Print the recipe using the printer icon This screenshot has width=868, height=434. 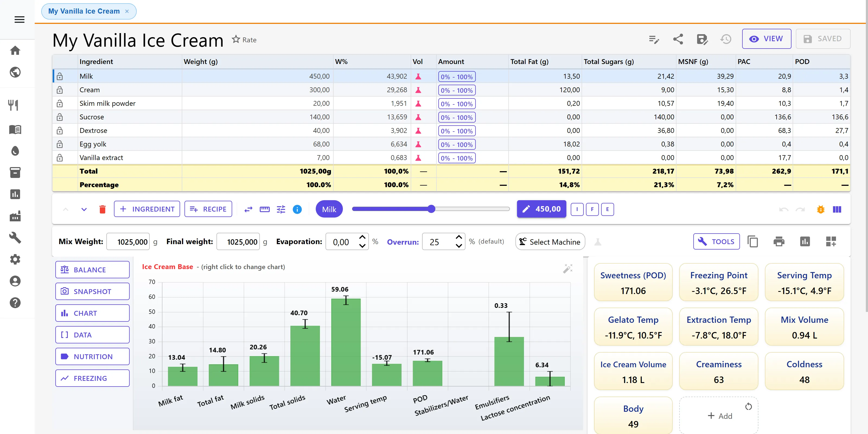coord(779,242)
